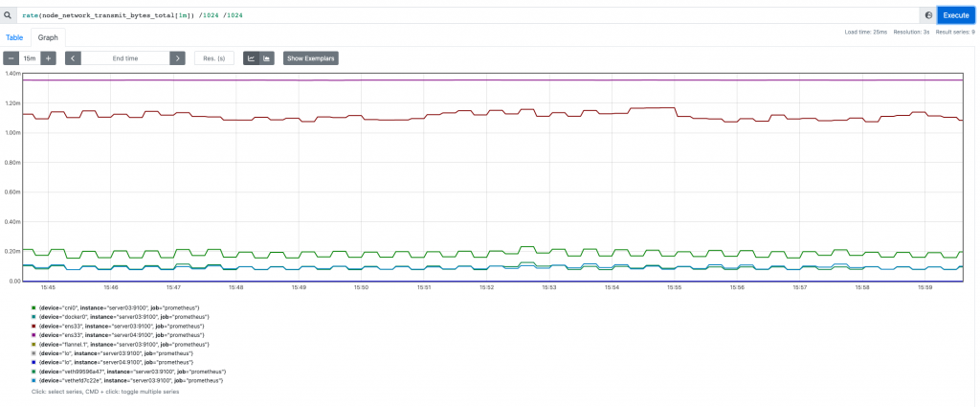Image resolution: width=980 pixels, height=407 pixels.
Task: Switch to the Table tab
Action: click(x=14, y=37)
